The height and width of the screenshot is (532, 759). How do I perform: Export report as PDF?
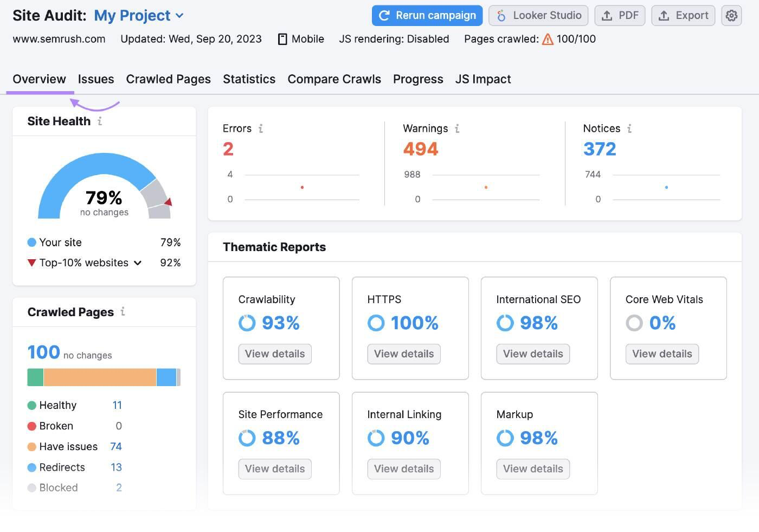click(620, 16)
